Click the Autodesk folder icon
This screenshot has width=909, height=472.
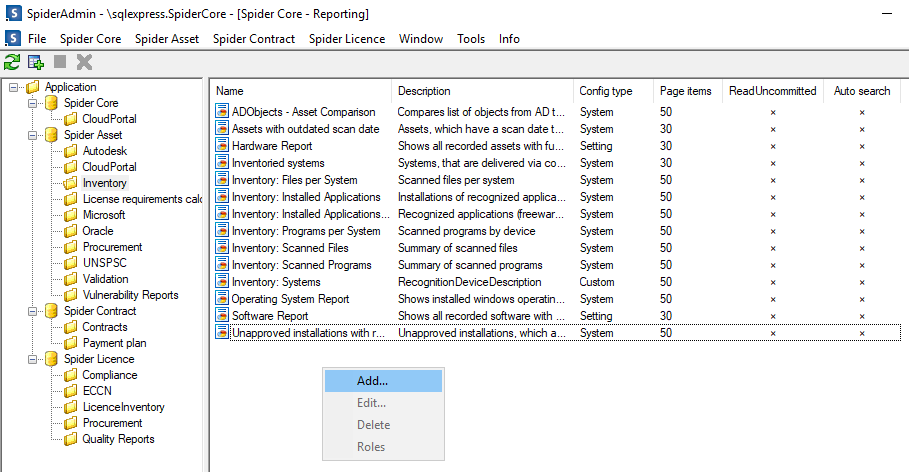pyautogui.click(x=71, y=151)
